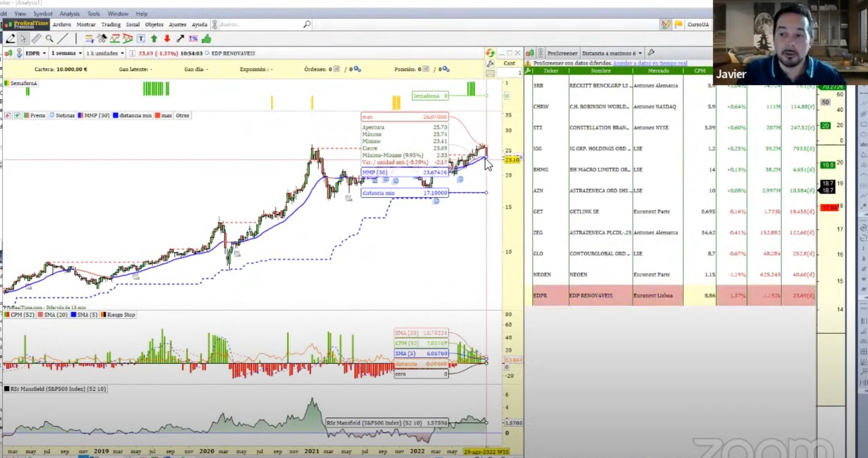
Task: Insert a green up arrow marker
Action: coord(154,39)
